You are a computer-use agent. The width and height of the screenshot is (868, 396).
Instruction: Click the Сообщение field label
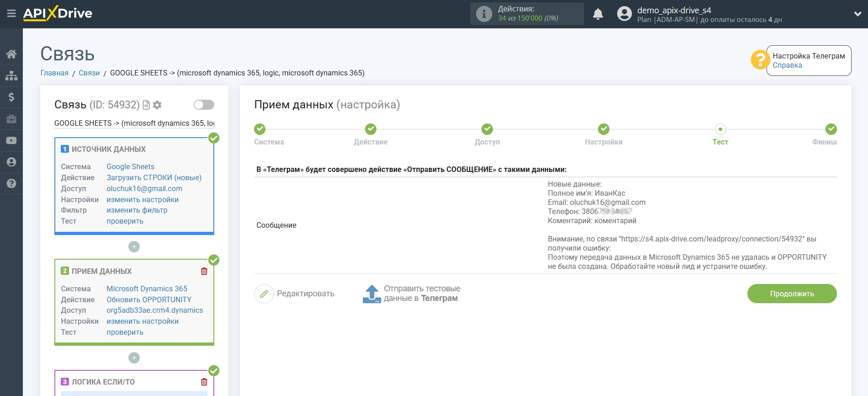(x=276, y=225)
